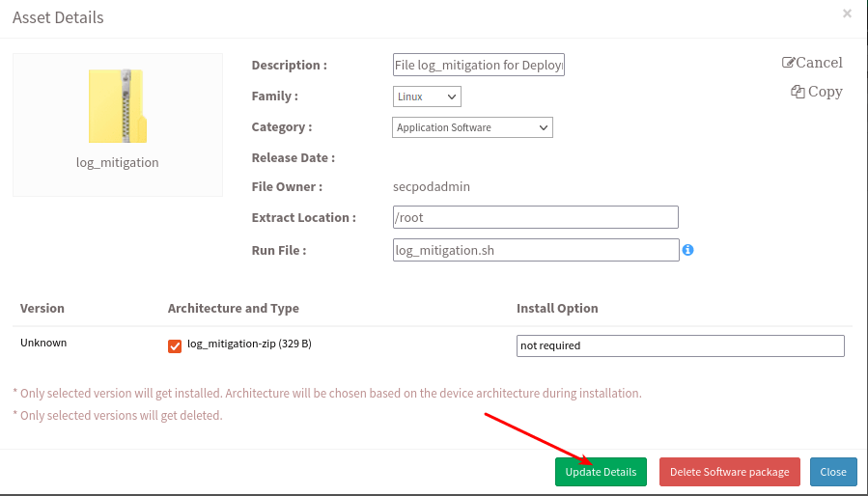Click the log_mitigation name under the folder icon
868x496 pixels.
(x=117, y=162)
